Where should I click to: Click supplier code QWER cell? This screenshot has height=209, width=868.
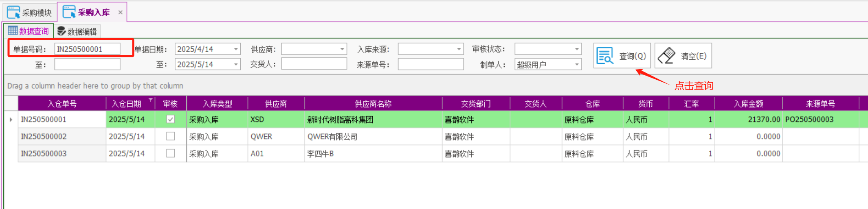(x=276, y=137)
